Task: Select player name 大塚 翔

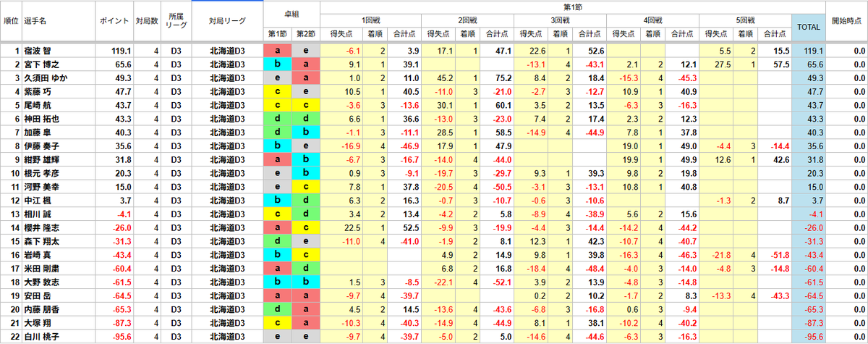Action: click(x=38, y=323)
